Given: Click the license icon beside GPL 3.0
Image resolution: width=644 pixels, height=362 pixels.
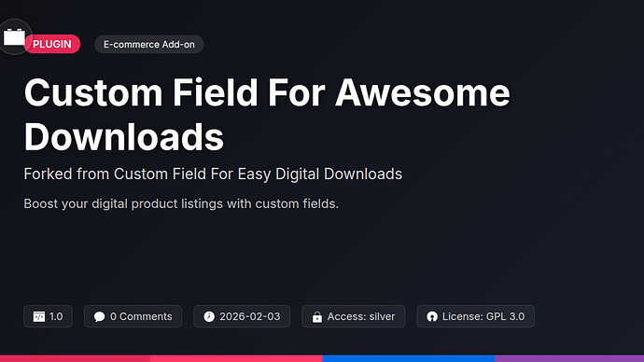Looking at the screenshot, I should click(432, 316).
